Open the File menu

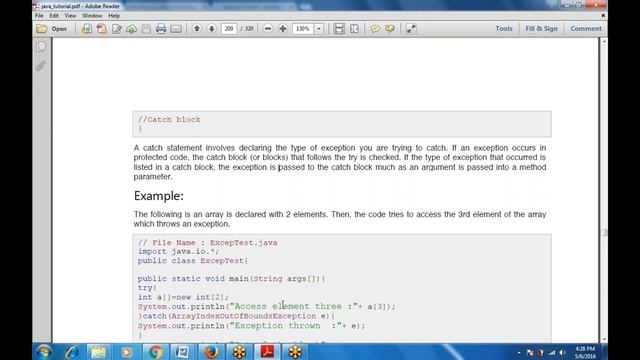tap(39, 16)
